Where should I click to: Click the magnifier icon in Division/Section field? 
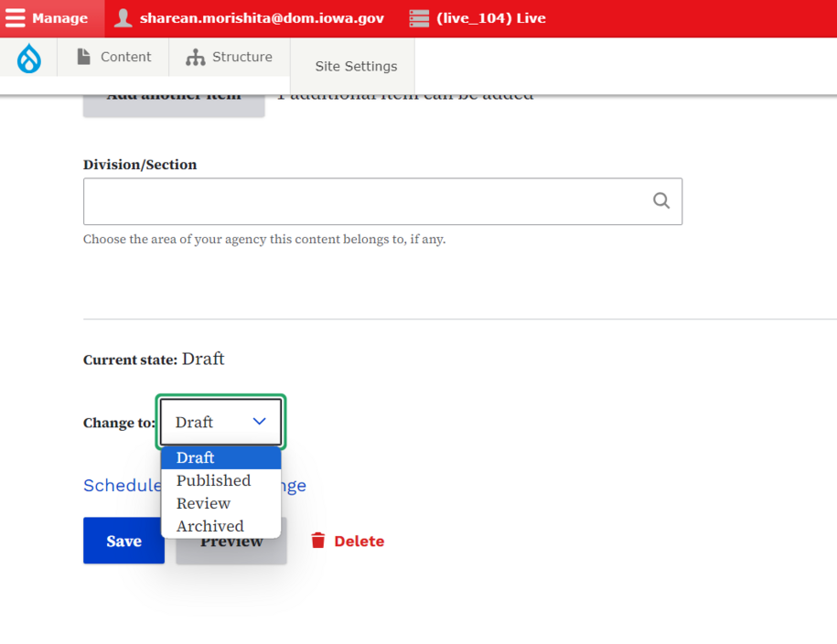tap(660, 201)
